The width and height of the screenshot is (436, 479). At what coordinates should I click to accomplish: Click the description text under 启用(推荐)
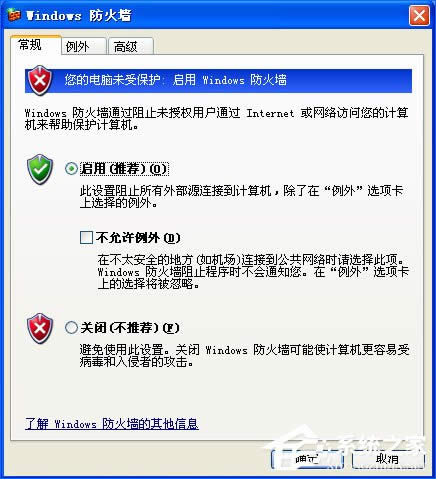(241, 197)
